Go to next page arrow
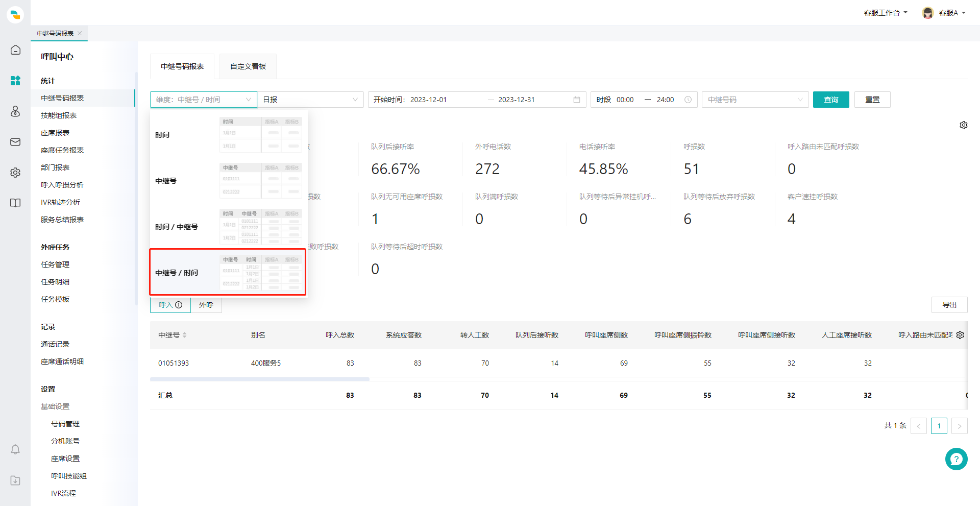Image resolution: width=980 pixels, height=506 pixels. [x=960, y=426]
